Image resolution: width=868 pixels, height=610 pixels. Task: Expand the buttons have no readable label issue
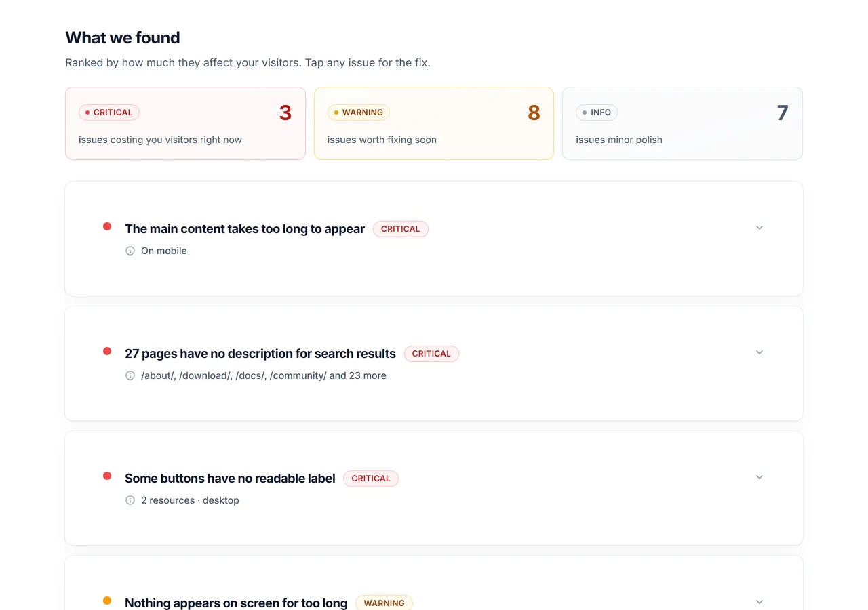(x=759, y=477)
